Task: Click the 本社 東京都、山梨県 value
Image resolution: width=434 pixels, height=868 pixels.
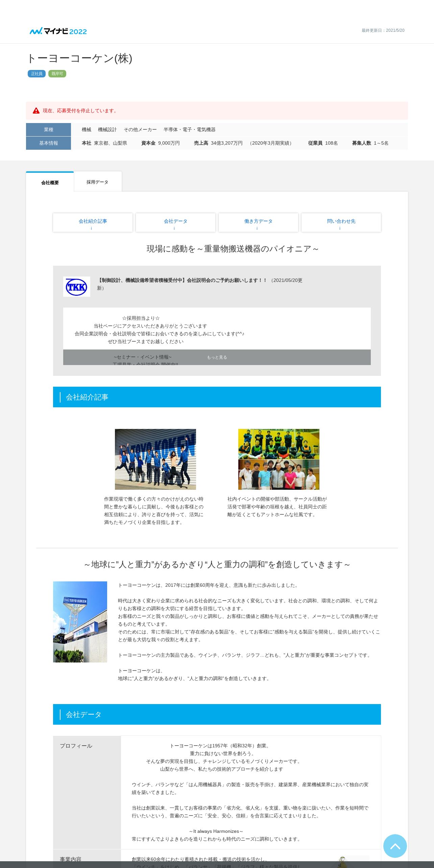Action: click(104, 143)
